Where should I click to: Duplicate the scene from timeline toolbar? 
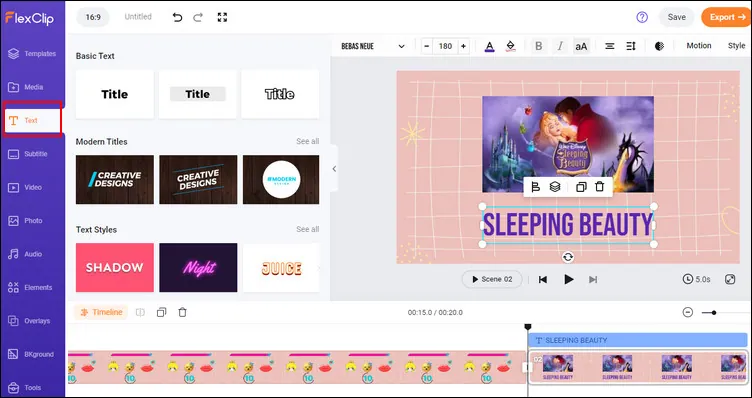pyautogui.click(x=162, y=312)
